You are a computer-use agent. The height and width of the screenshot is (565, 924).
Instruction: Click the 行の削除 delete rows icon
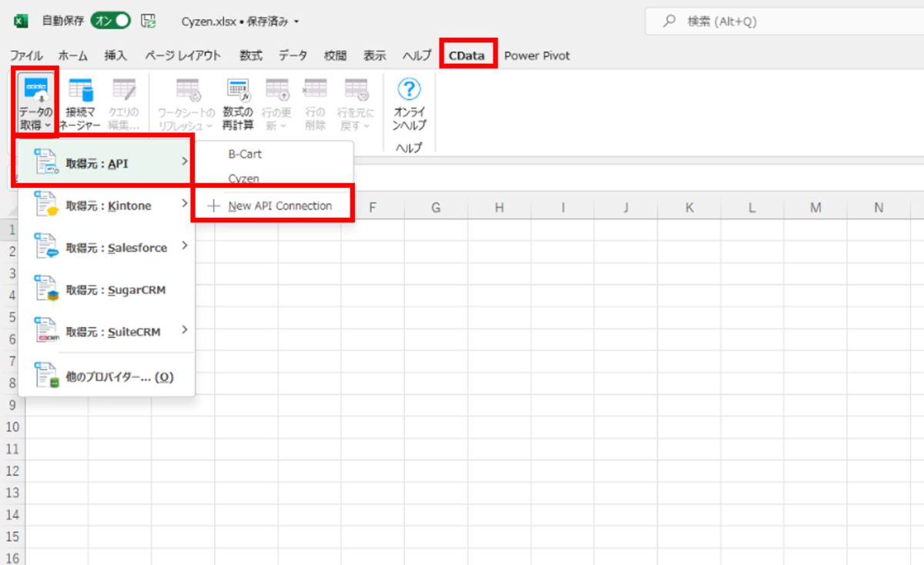coord(315,89)
